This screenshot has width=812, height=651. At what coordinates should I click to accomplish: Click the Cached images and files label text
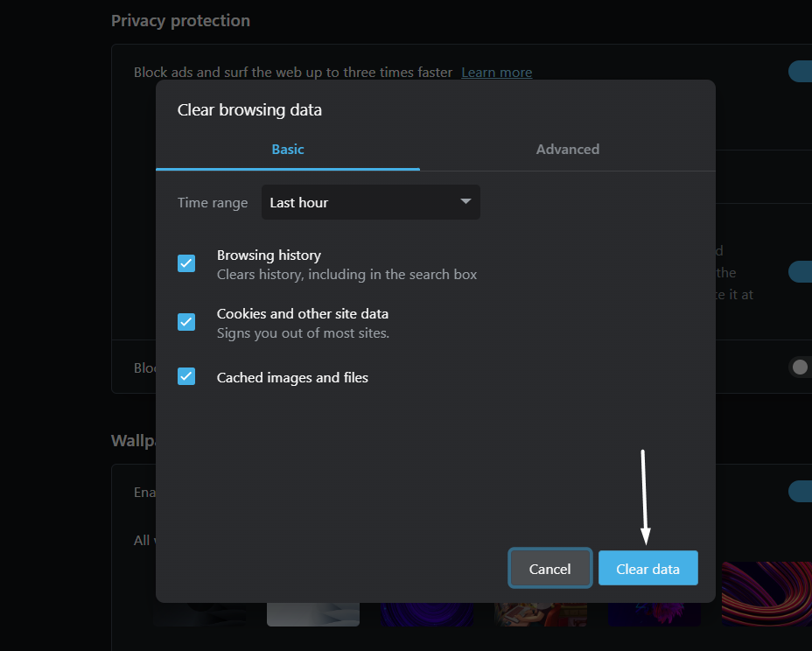click(x=292, y=378)
